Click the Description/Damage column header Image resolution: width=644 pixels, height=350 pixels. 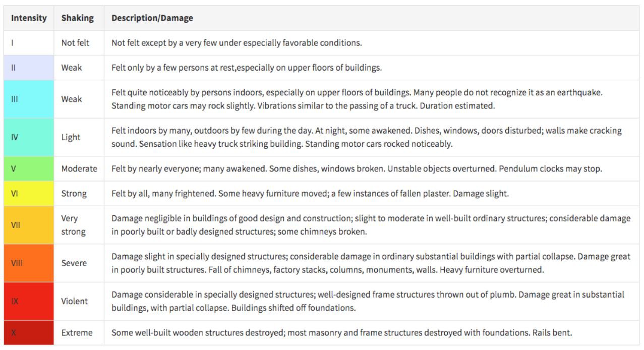tap(152, 18)
